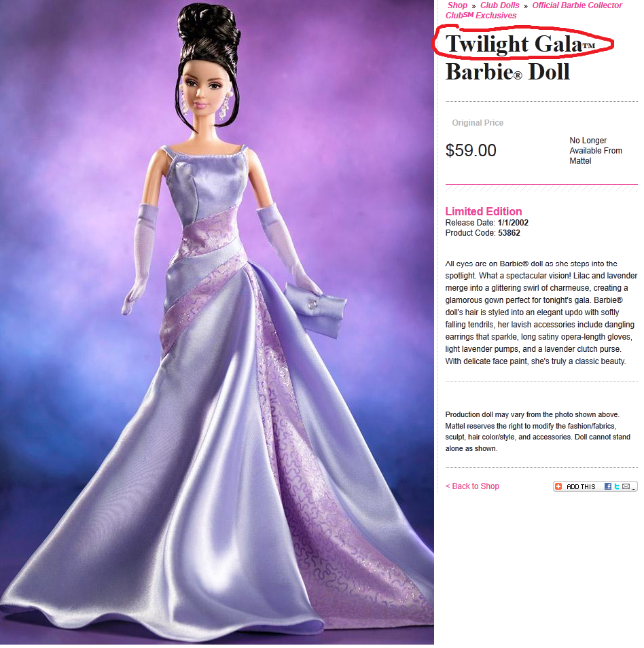This screenshot has height=648, width=644.
Task: Email this page using envelope icon
Action: [x=626, y=486]
